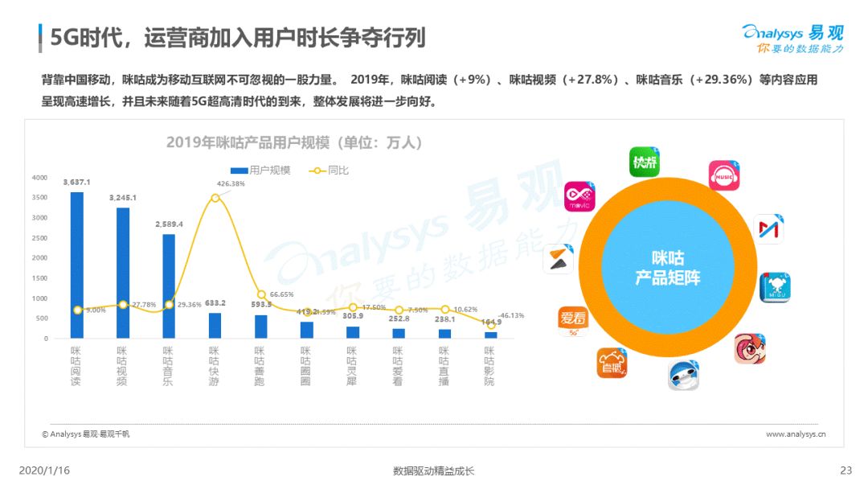Screen dimensions: 868x489
Task: Click the www.analysys.cn link
Action: pos(796,434)
